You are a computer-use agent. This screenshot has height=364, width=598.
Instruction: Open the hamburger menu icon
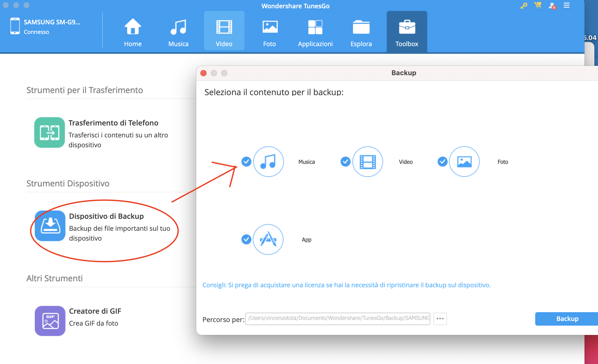[x=567, y=5]
